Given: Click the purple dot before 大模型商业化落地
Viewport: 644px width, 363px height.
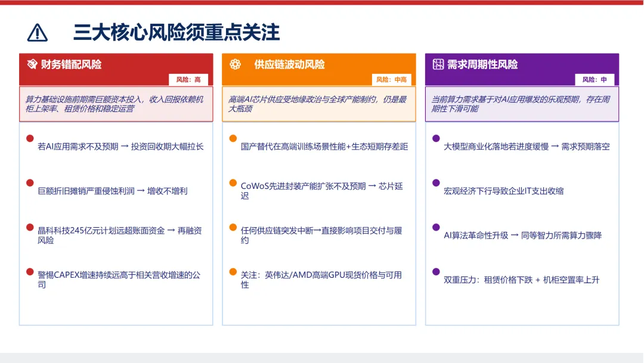Looking at the screenshot, I should tap(436, 138).
